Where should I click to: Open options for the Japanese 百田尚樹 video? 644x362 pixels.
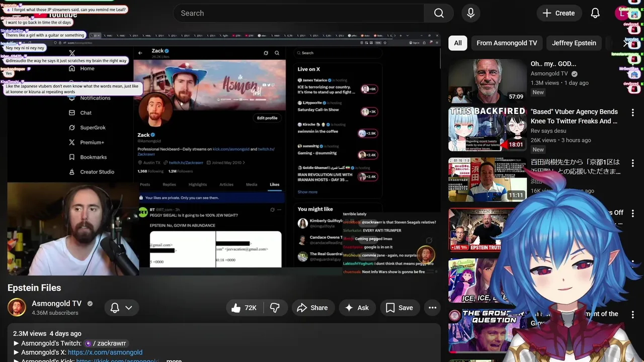633,163
